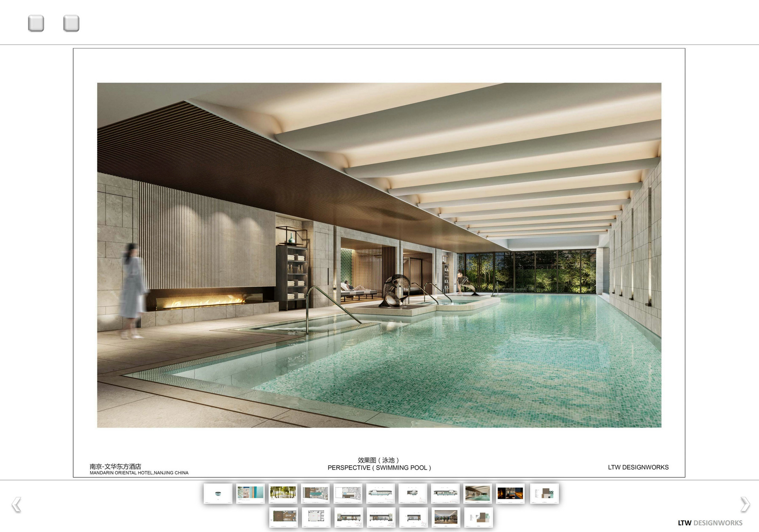Screen dimensions: 759x532
Task: Click the PERSPECTIVE ( SWIMMING POOL ) caption
Action: [379, 468]
